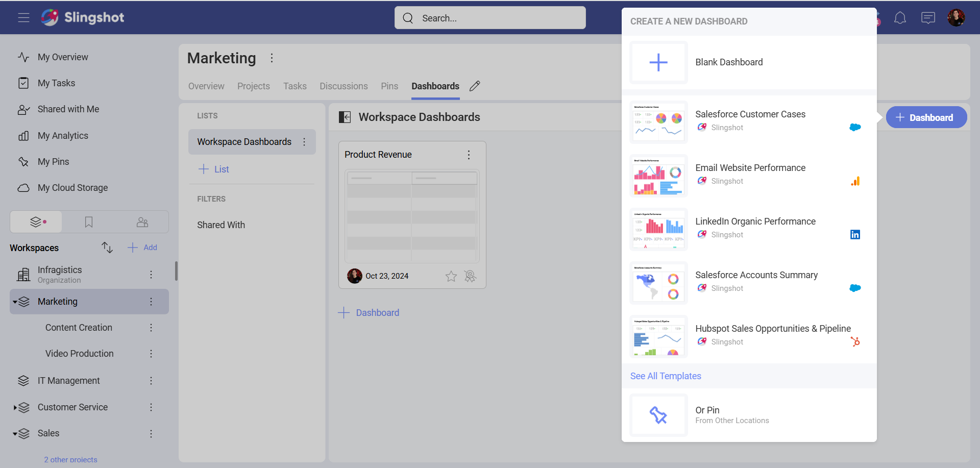Image resolution: width=980 pixels, height=468 pixels.
Task: Expand the Customer Service workspace
Action: 14,407
